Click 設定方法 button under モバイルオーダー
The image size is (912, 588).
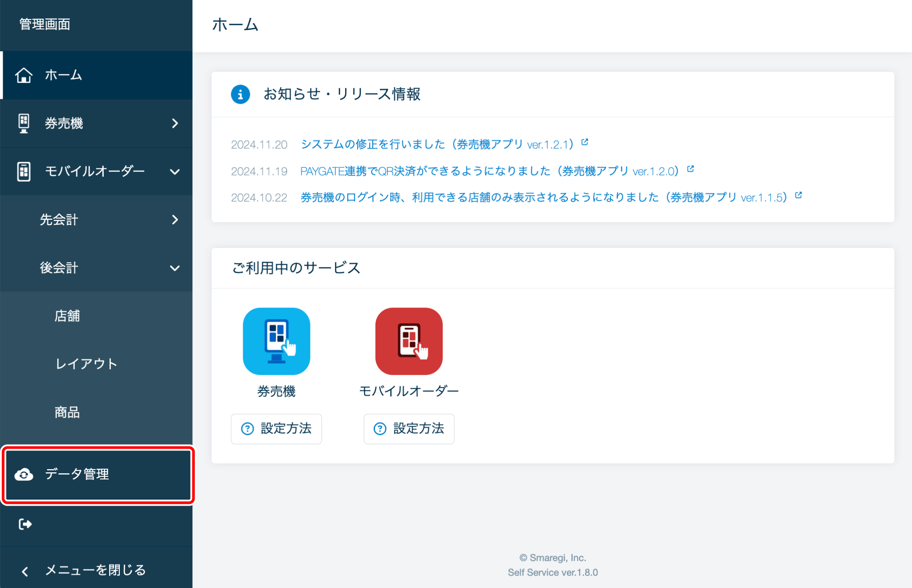click(x=409, y=429)
